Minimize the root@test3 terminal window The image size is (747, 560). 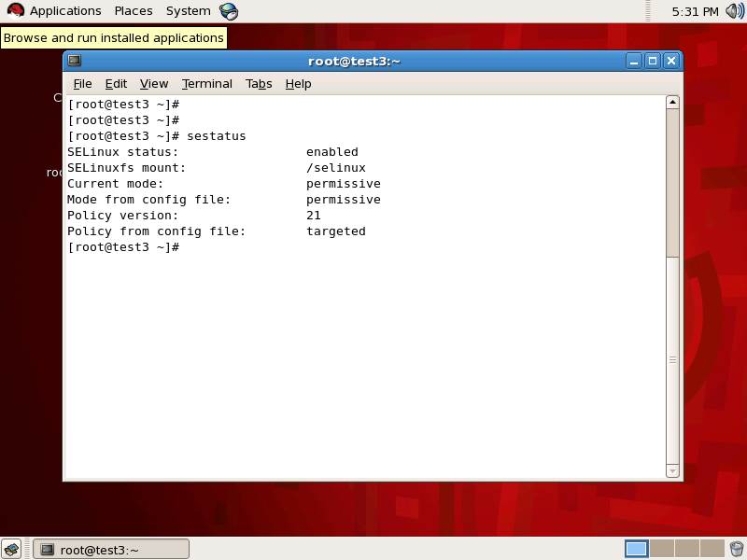coord(634,61)
